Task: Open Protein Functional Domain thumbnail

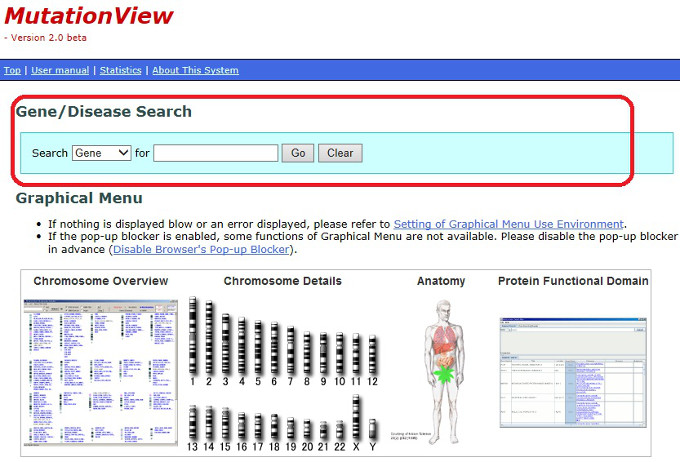Action: click(x=573, y=371)
